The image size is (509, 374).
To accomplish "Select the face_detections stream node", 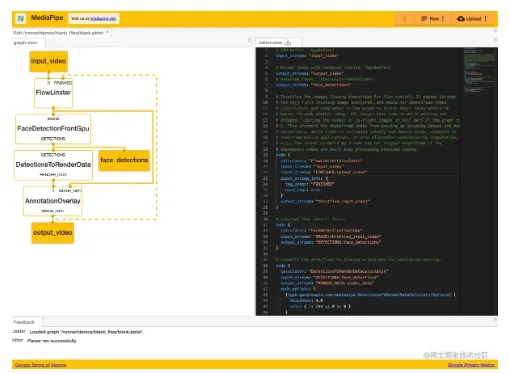I will click(x=124, y=160).
